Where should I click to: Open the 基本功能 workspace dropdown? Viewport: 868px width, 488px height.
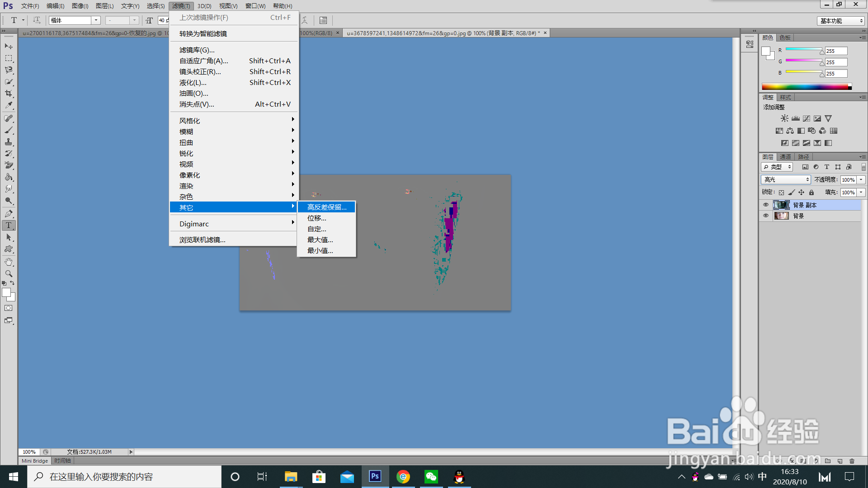841,21
